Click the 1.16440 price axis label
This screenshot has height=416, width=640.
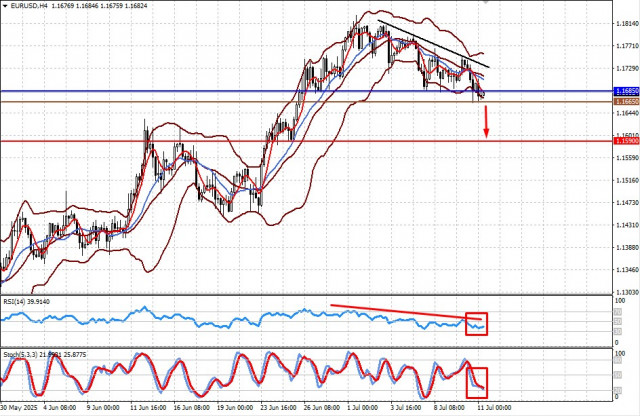[627, 113]
